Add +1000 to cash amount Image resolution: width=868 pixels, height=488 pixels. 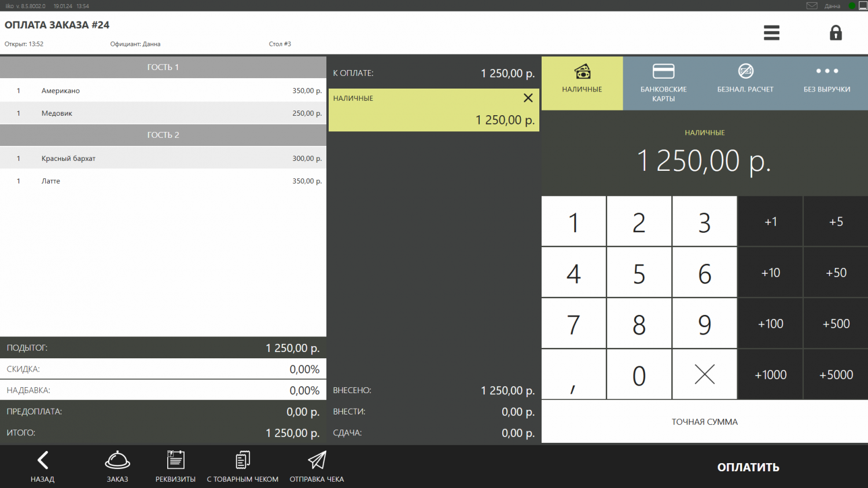pyautogui.click(x=770, y=375)
